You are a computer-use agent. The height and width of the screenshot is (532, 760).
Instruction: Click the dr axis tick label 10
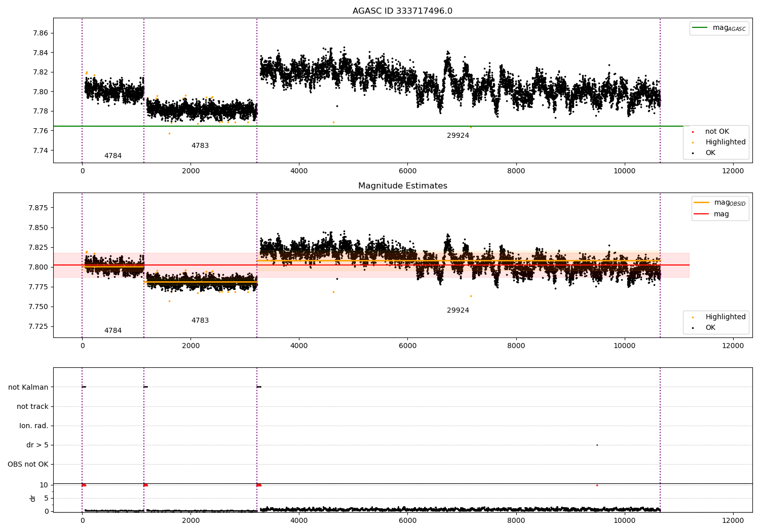click(x=44, y=485)
